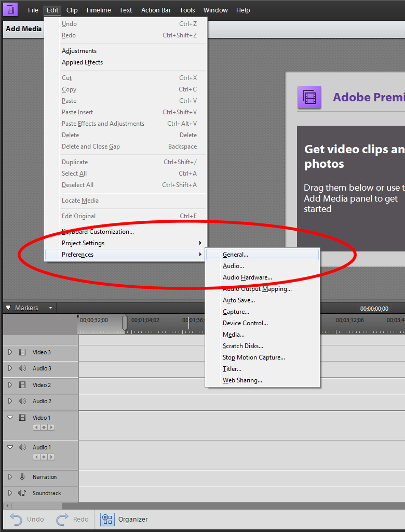Click the Audio 2 speaker icon

[22, 401]
